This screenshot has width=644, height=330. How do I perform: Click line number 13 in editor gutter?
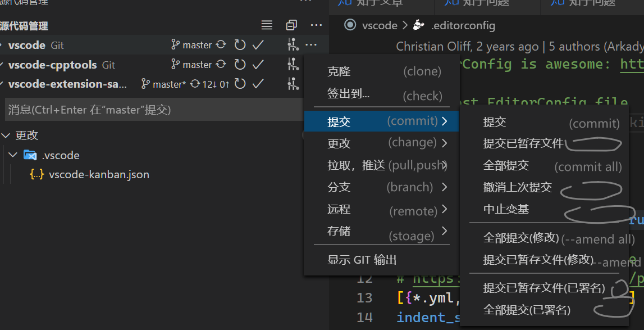click(x=364, y=297)
